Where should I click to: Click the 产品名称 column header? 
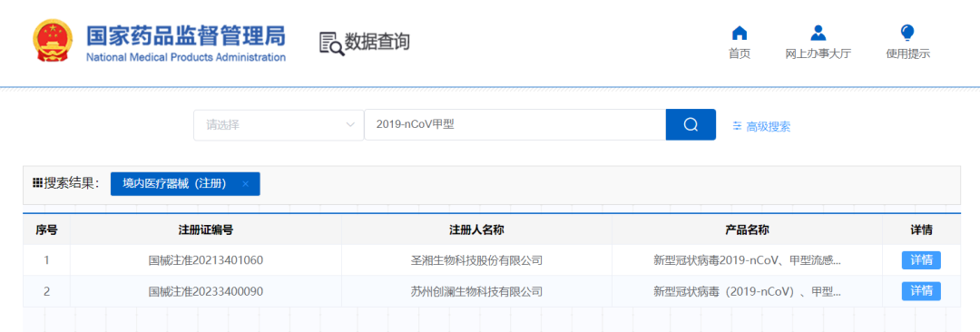(x=747, y=229)
